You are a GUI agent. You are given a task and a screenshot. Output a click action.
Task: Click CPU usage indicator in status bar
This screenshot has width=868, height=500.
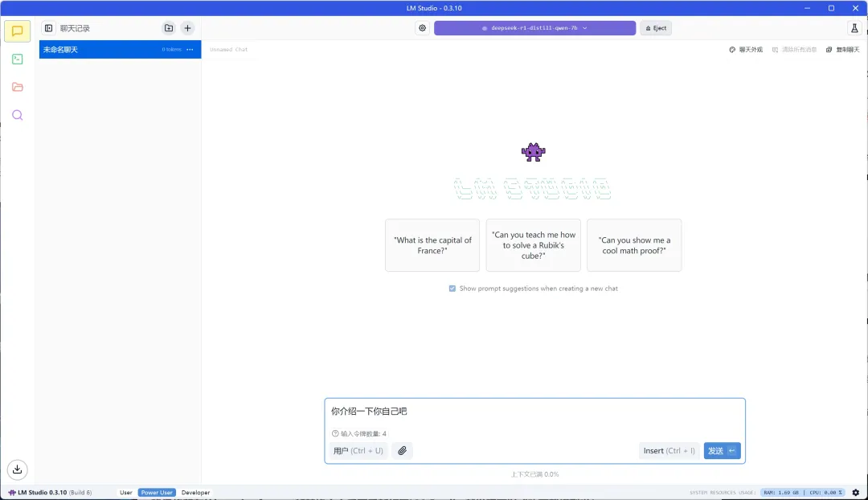coord(825,492)
